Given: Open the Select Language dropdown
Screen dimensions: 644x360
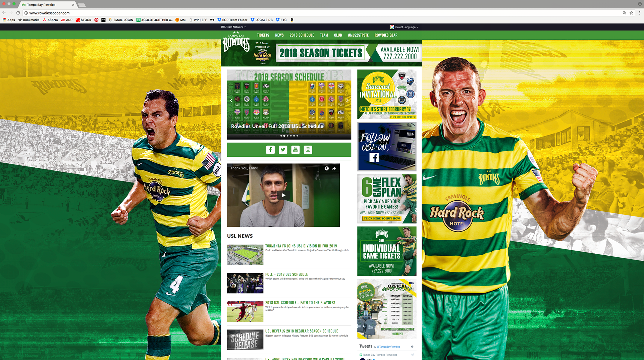Looking at the screenshot, I should point(405,27).
